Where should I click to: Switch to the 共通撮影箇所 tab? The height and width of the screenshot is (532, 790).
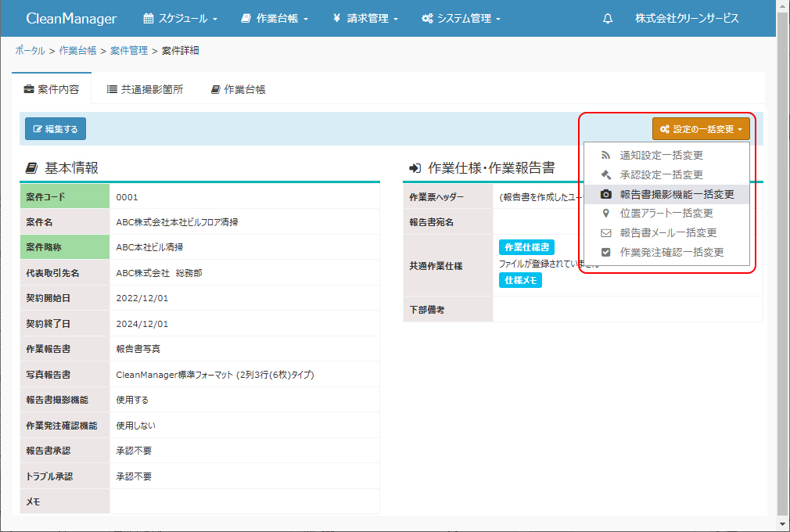coord(145,89)
